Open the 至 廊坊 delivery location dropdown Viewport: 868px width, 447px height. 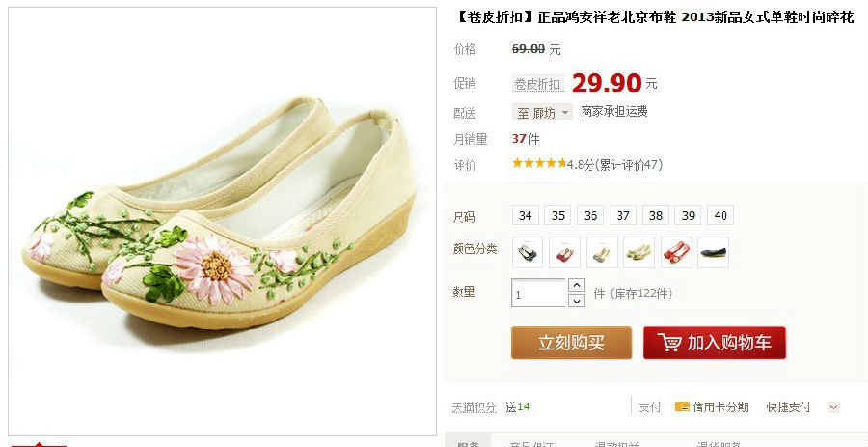541,113
